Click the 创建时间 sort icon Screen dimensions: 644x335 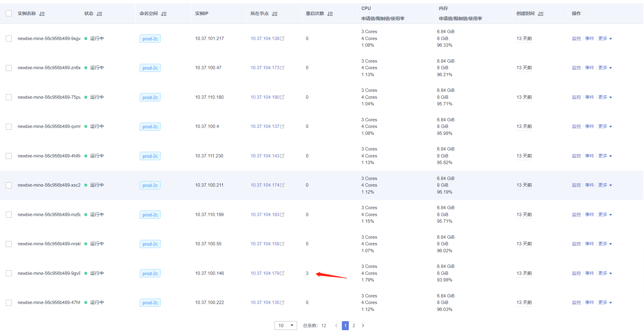(x=540, y=14)
